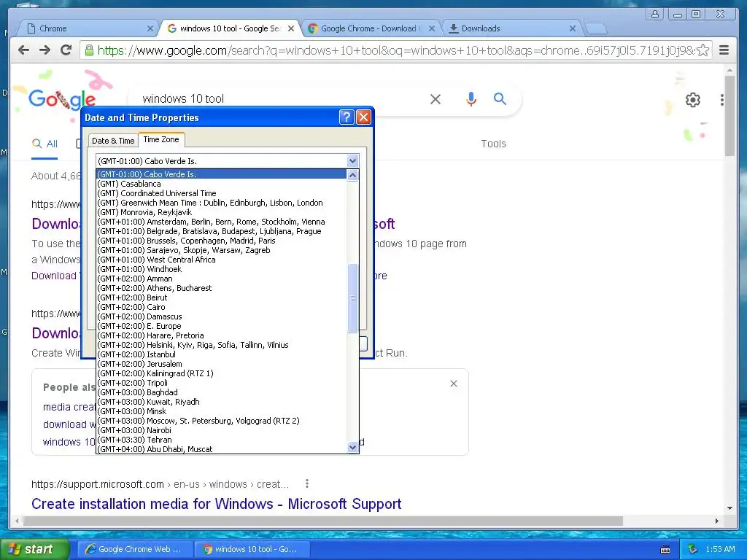Screen dimensions: 747x560
Task: Switch to the Date & Time tab
Action: (x=113, y=141)
